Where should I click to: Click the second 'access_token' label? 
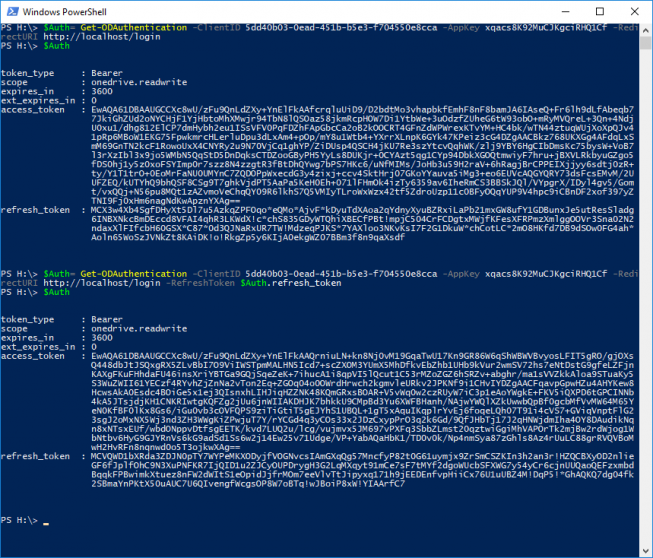click(33, 356)
